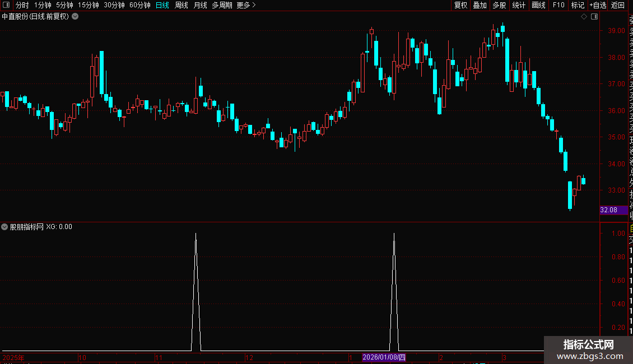Select the 1分钟 period tab
This screenshot has width=633, height=364.
point(43,5)
